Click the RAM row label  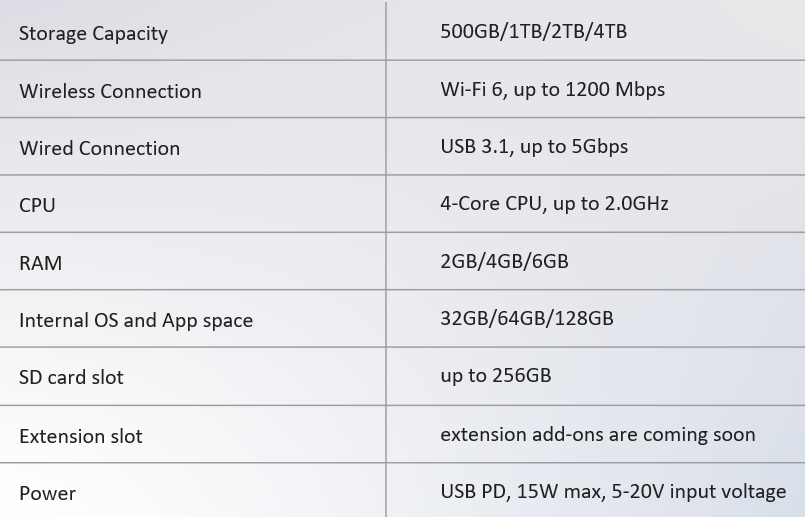[40, 263]
